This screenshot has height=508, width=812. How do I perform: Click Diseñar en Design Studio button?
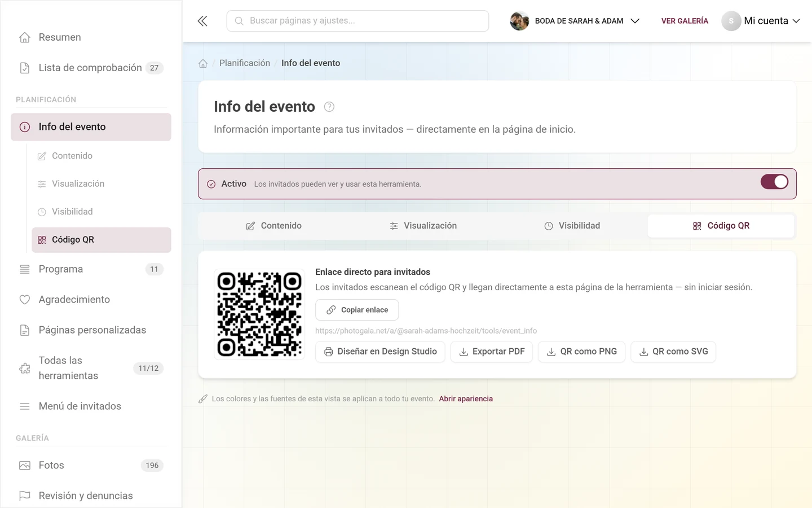tap(380, 352)
